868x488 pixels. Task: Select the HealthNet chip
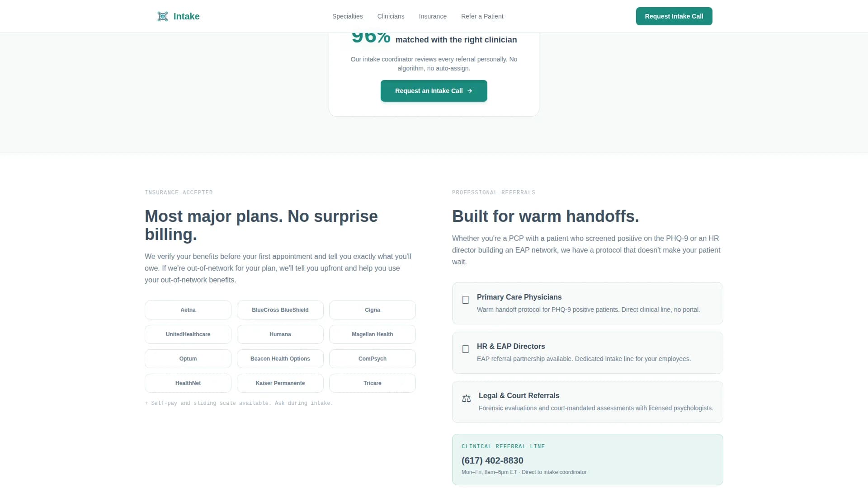tap(188, 383)
